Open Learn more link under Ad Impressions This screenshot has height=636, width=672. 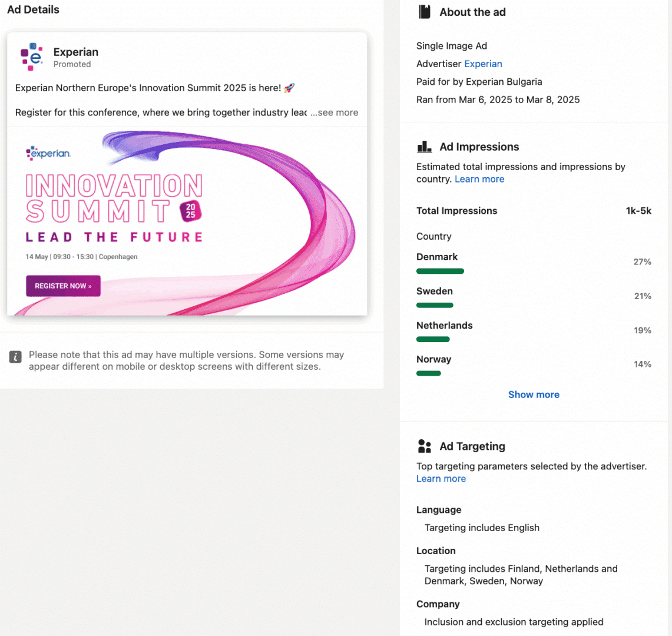(479, 179)
